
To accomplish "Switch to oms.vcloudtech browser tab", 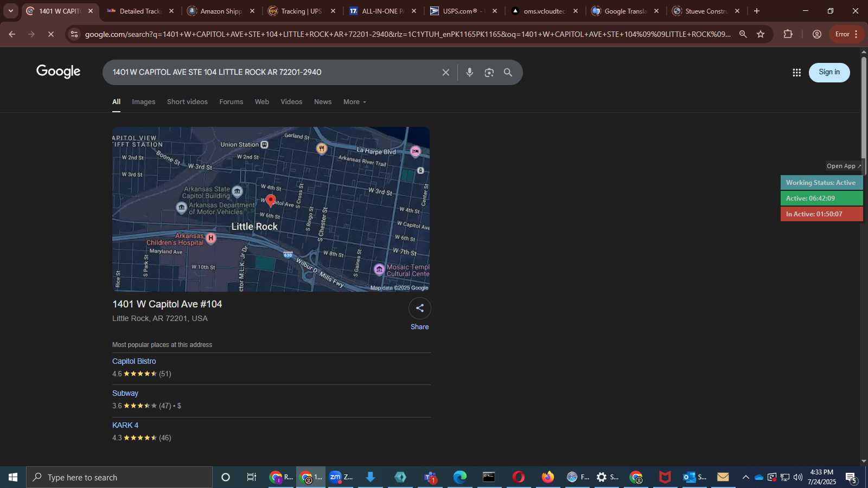I will [x=544, y=11].
